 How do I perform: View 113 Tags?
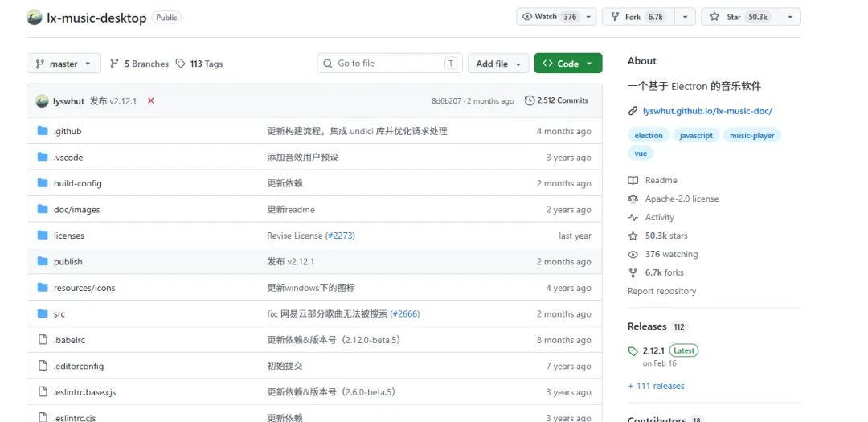[x=199, y=64]
